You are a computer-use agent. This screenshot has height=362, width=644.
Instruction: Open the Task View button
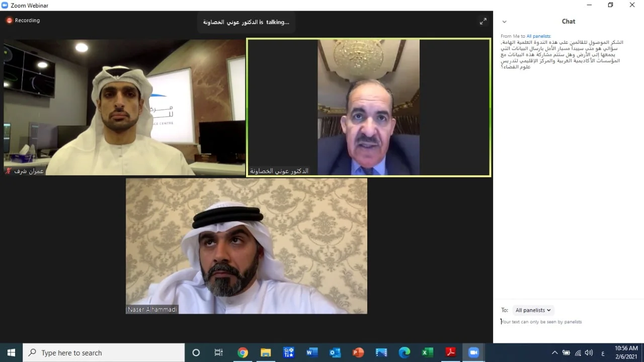tap(219, 353)
